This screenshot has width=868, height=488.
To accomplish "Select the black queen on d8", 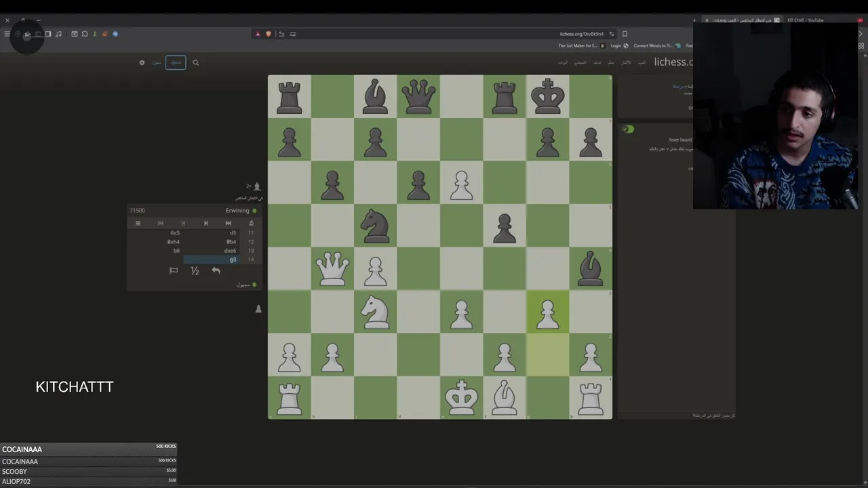I will pyautogui.click(x=418, y=97).
